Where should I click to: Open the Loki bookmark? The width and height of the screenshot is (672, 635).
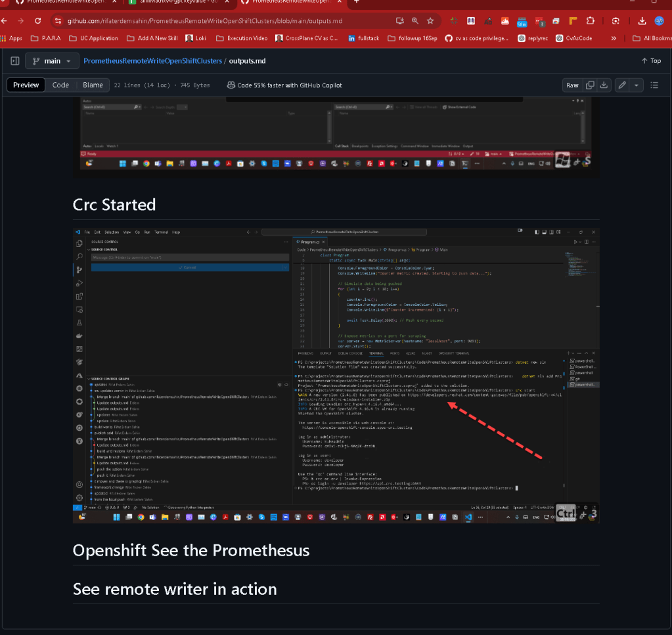[196, 38]
